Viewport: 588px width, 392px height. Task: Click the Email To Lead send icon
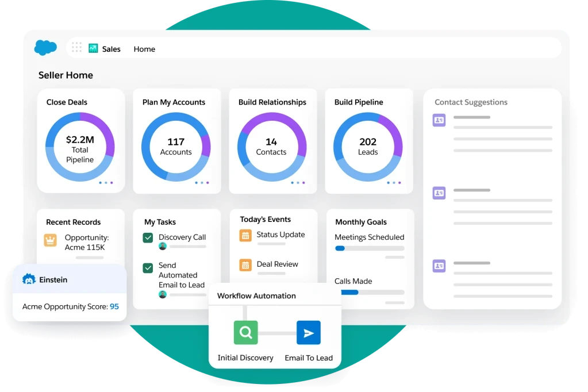308,332
